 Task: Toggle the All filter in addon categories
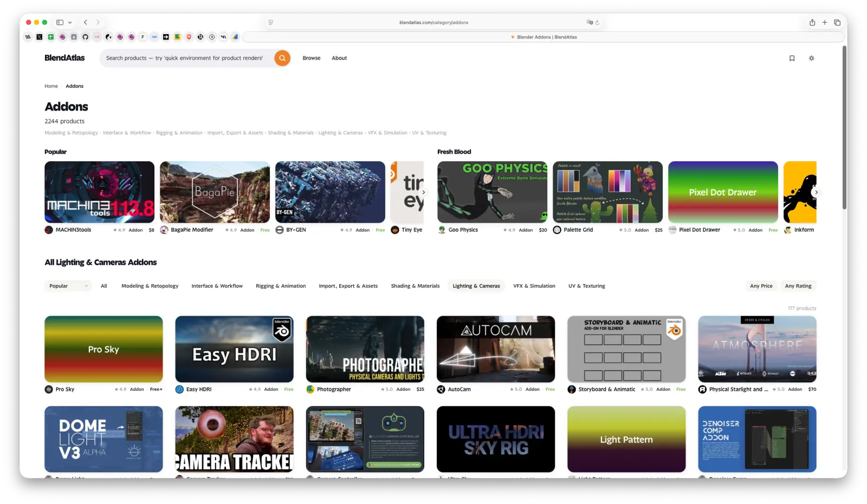[103, 286]
